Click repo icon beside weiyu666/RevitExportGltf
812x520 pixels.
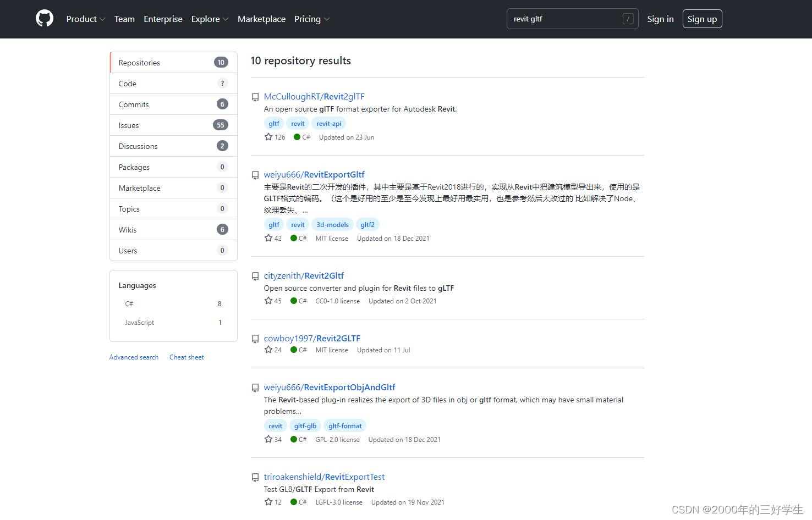tap(255, 175)
